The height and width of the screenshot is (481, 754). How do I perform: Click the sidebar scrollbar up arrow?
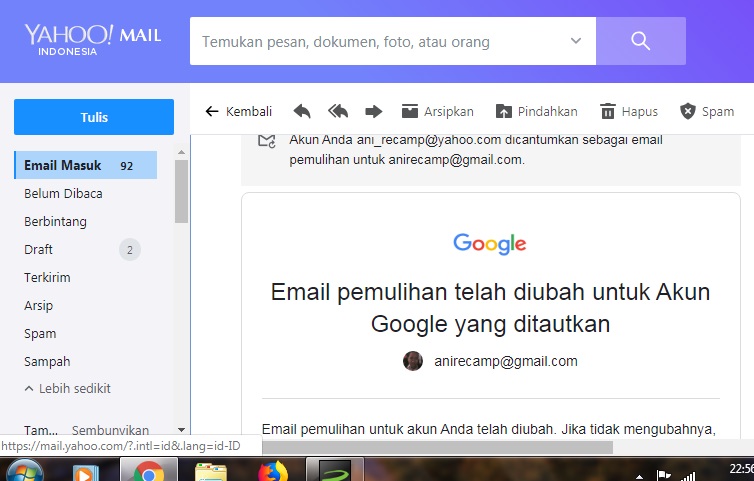tap(181, 152)
